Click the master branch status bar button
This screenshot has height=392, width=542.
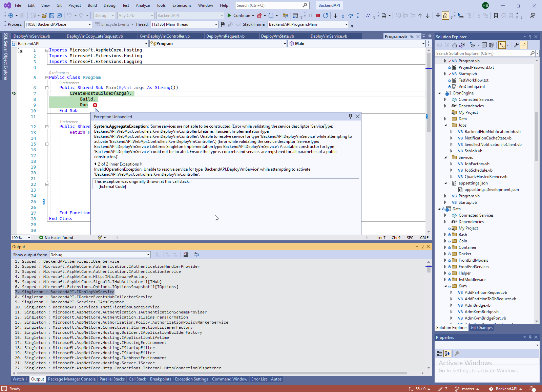point(467,389)
